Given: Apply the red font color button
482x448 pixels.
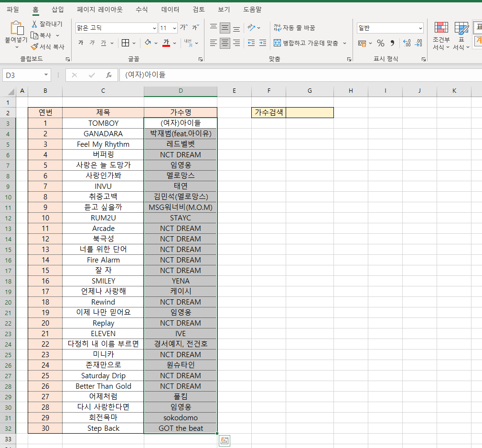Looking at the screenshot, I should 166,43.
